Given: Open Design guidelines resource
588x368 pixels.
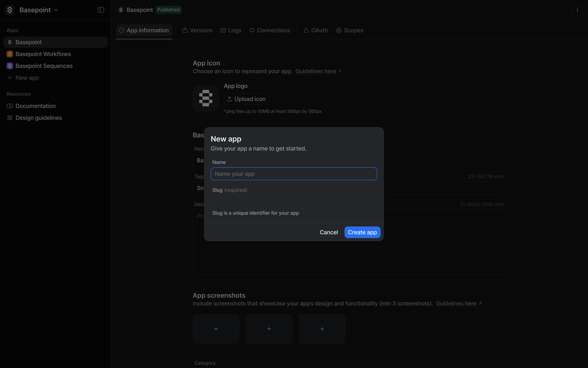Looking at the screenshot, I should [55, 118].
